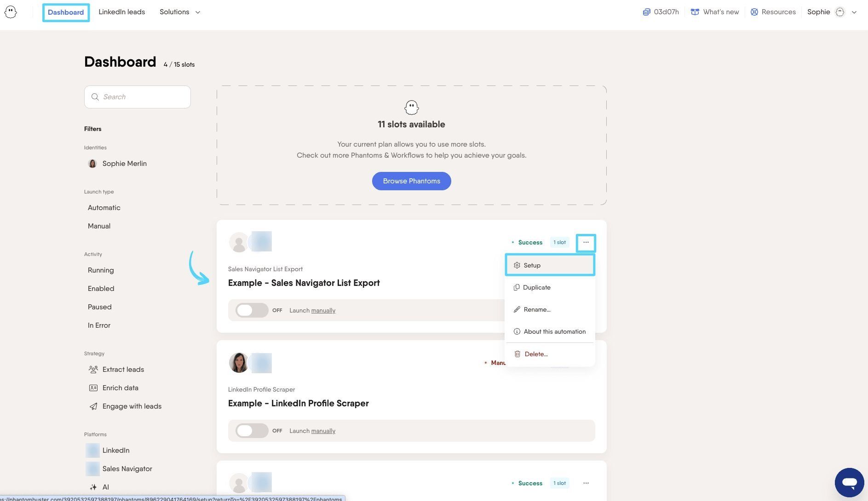Open Example - LinkedIn Profile Scraper phantom
This screenshot has width=868, height=501.
[x=299, y=404]
